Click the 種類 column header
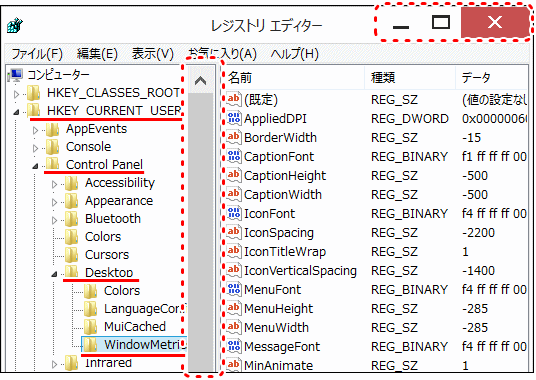Screen dimensions: 536x380 (410, 78)
